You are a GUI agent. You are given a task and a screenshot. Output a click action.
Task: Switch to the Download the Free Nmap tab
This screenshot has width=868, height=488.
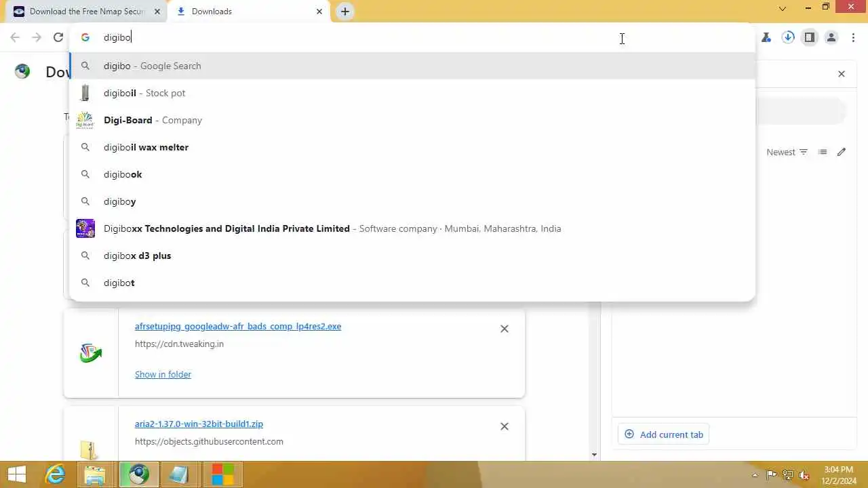click(87, 12)
